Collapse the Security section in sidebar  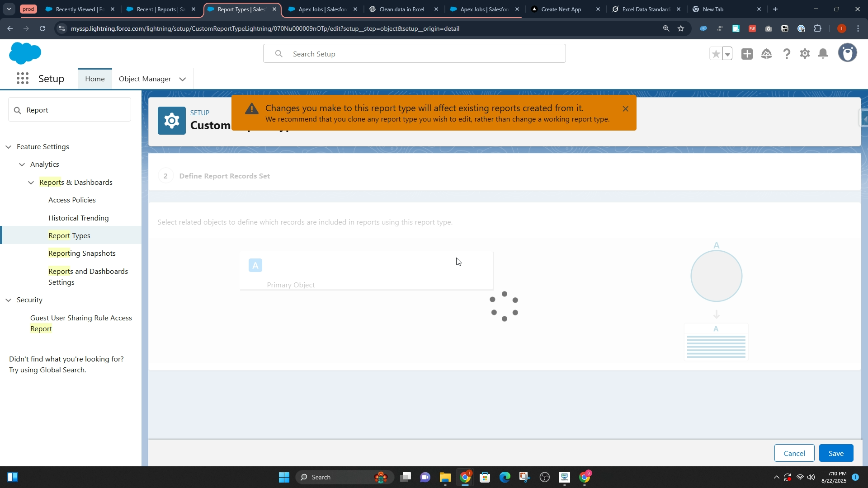tap(9, 300)
